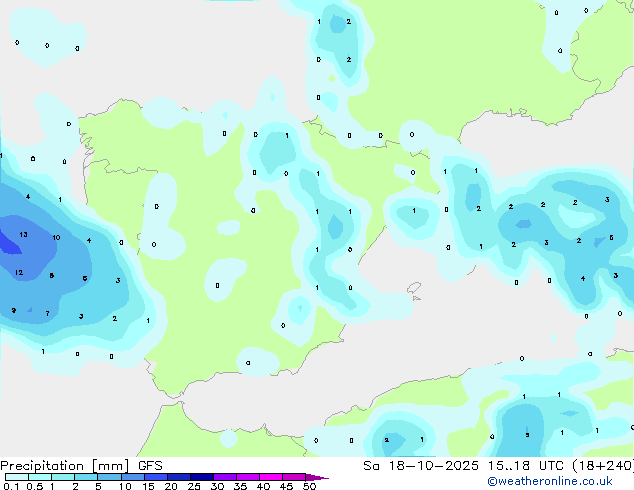Screen dimensions: 634x490
Task: Click the '12' precipitation value on the map
Action: [x=19, y=272]
